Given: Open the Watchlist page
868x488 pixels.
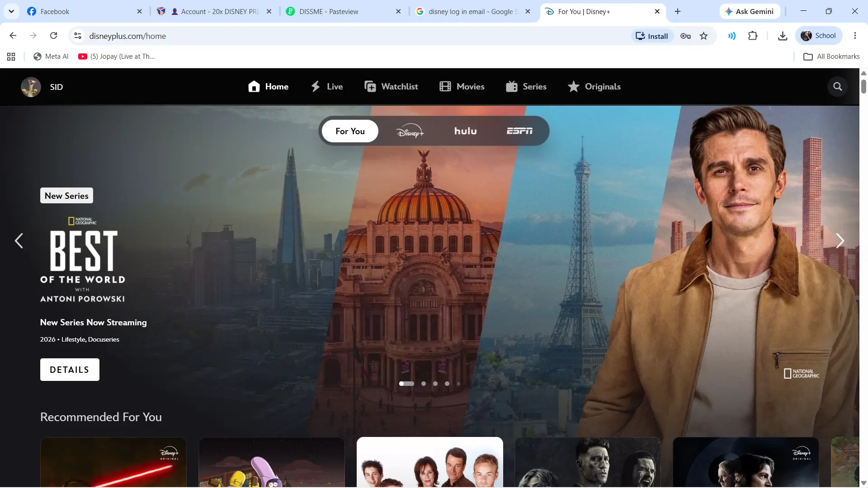Looking at the screenshot, I should 391,87.
